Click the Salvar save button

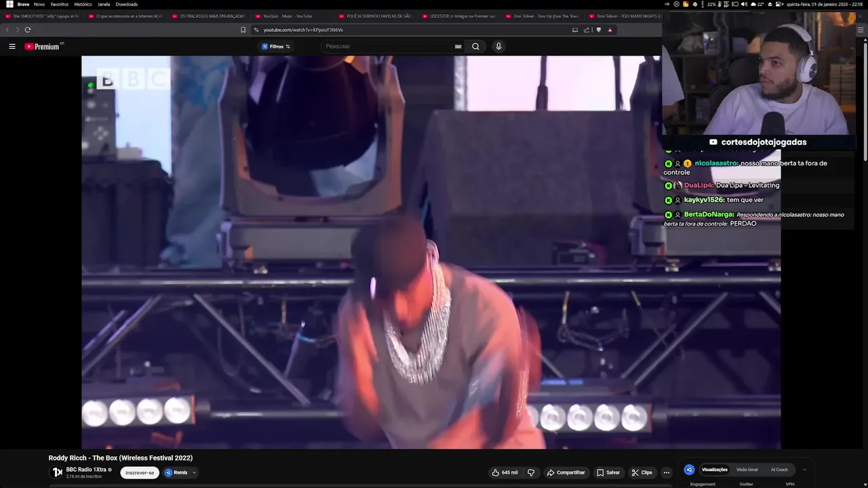point(608,472)
